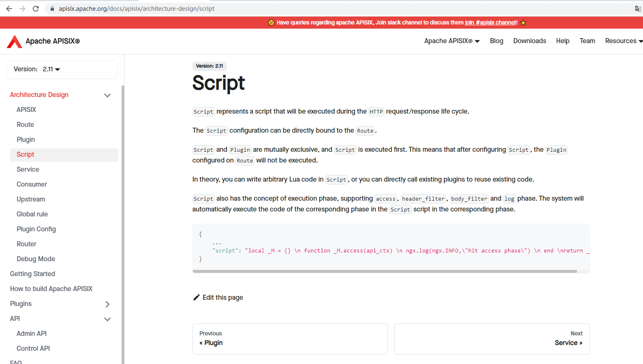Click the sidebar vertical scrollbar
This screenshot has height=364, width=643.
123,224
